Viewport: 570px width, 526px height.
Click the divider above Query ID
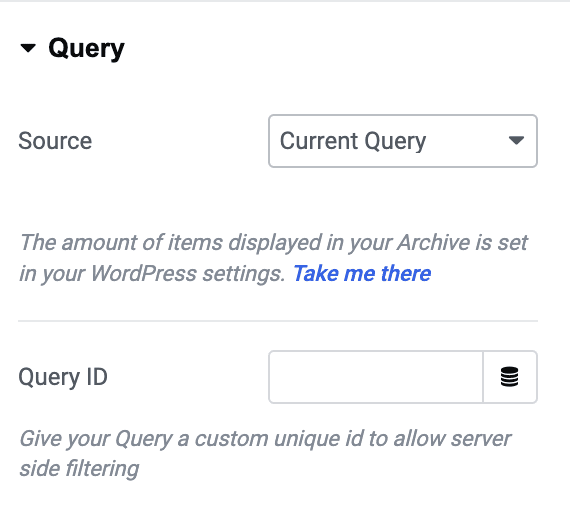point(278,321)
